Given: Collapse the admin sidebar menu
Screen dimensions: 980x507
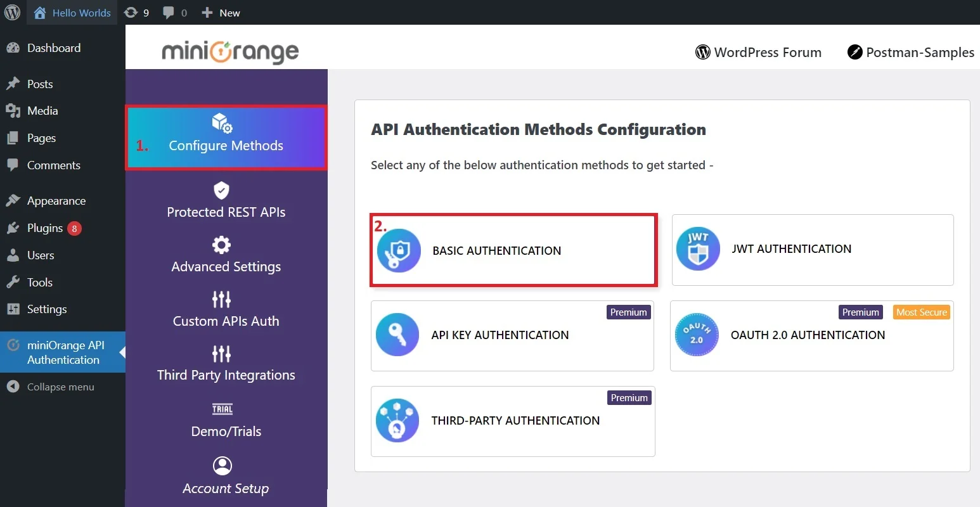Looking at the screenshot, I should click(51, 387).
